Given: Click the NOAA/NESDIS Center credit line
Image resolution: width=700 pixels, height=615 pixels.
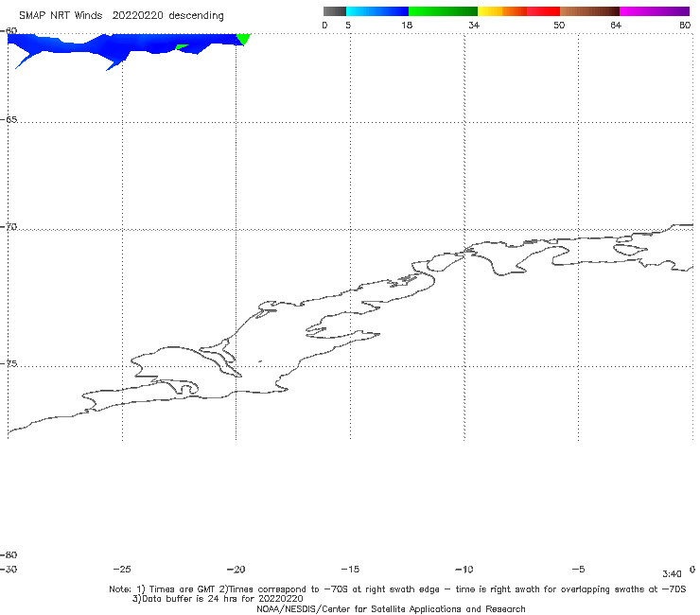Looking at the screenshot, I should [391, 609].
